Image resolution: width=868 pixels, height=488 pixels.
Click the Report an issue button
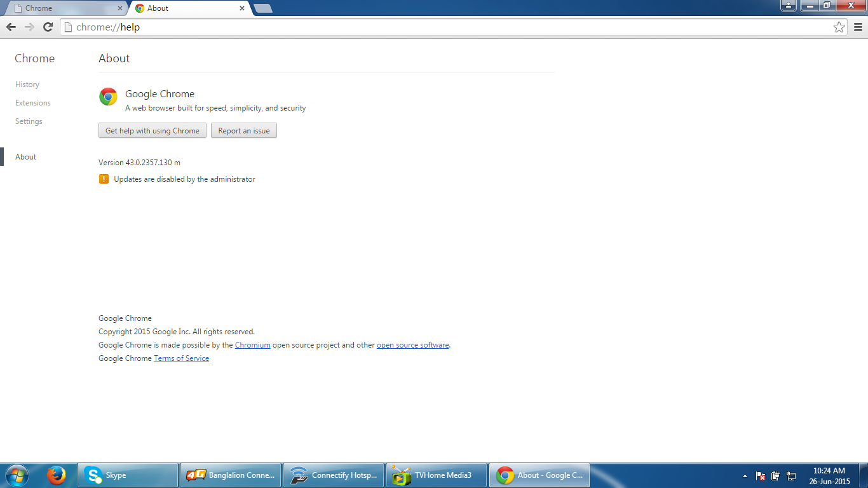click(244, 130)
